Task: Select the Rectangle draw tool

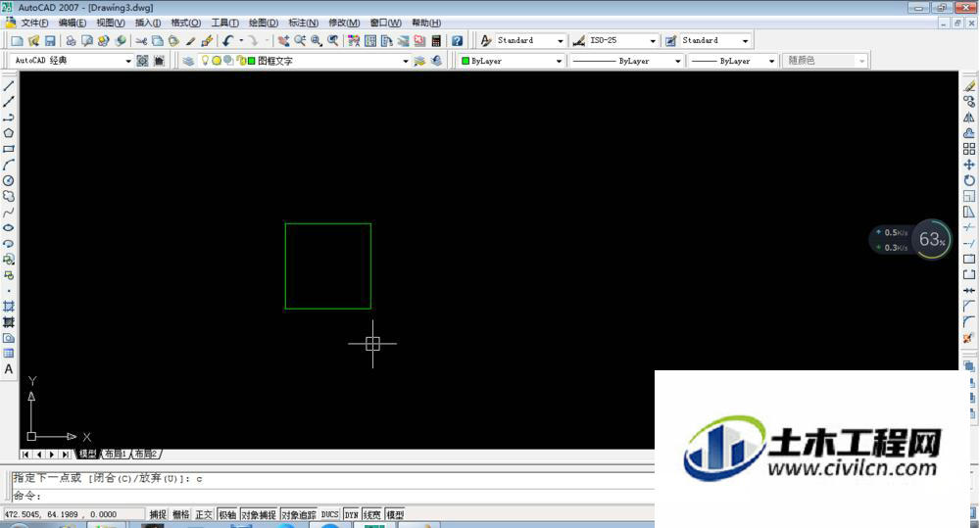Action: 9,149
